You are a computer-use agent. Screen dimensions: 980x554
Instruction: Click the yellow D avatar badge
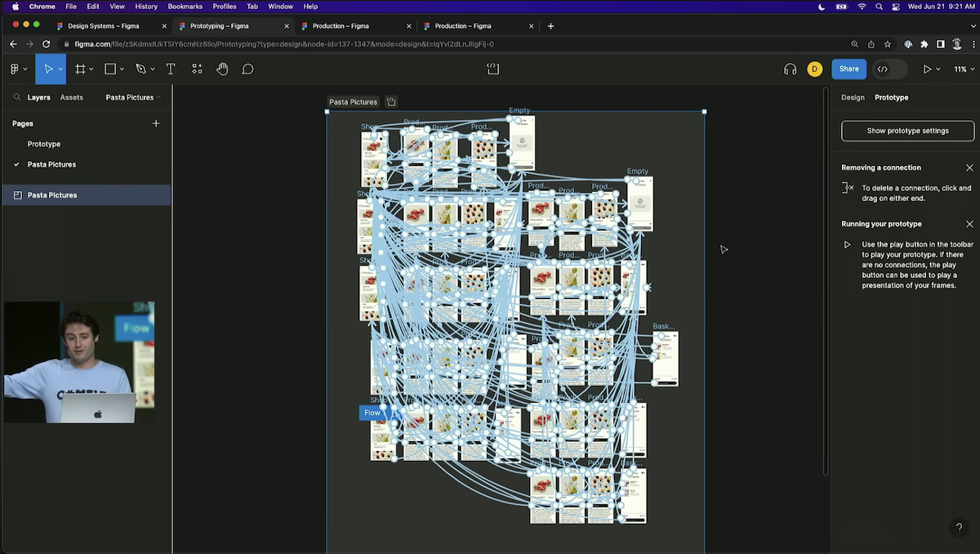[814, 69]
